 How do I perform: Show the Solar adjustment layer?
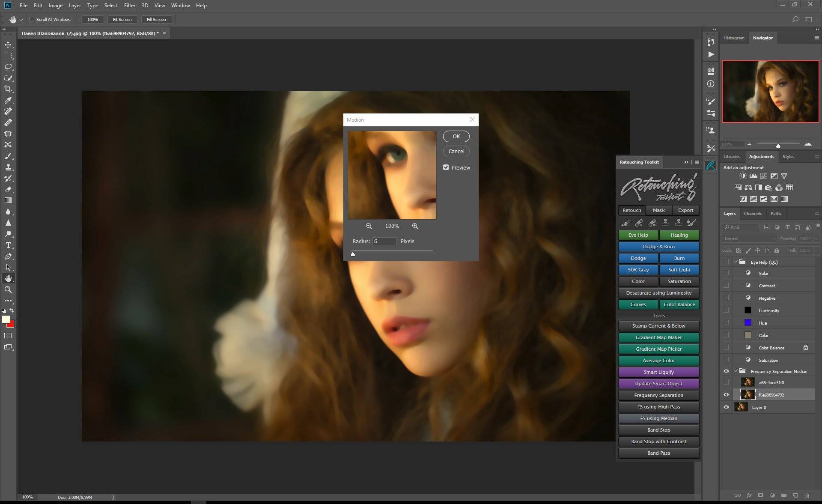tap(726, 273)
